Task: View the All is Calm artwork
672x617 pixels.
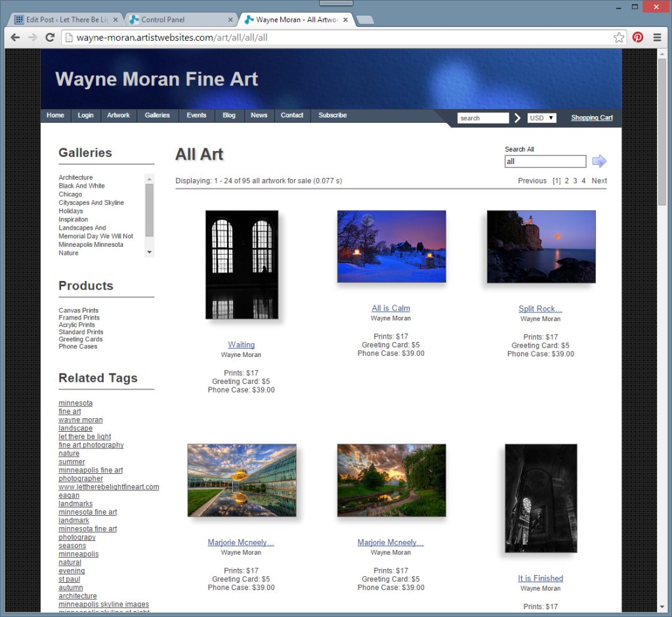Action: coord(390,308)
